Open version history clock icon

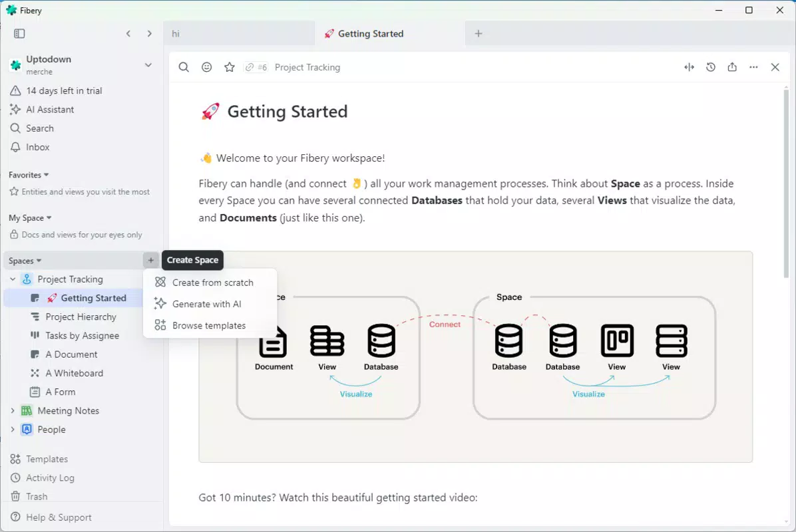711,67
